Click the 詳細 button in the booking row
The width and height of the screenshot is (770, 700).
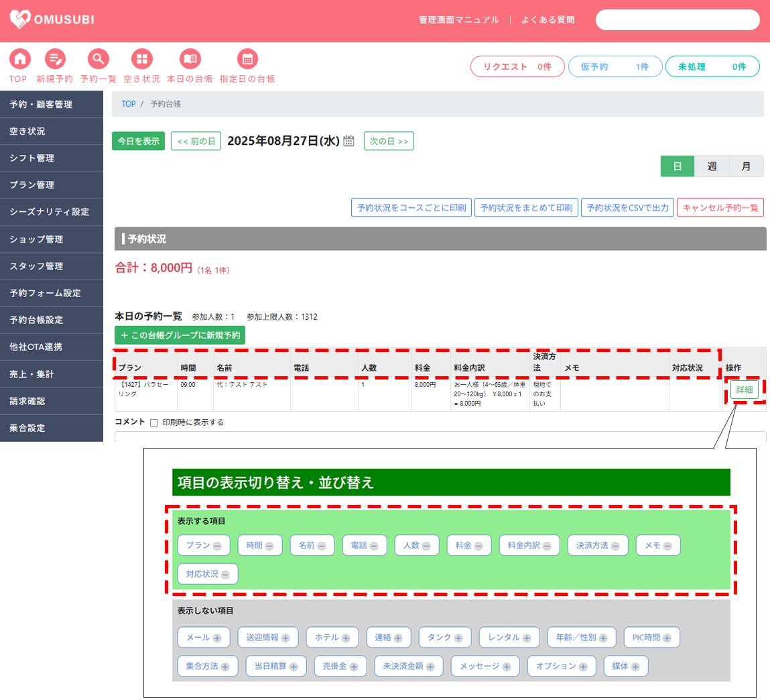tap(744, 390)
